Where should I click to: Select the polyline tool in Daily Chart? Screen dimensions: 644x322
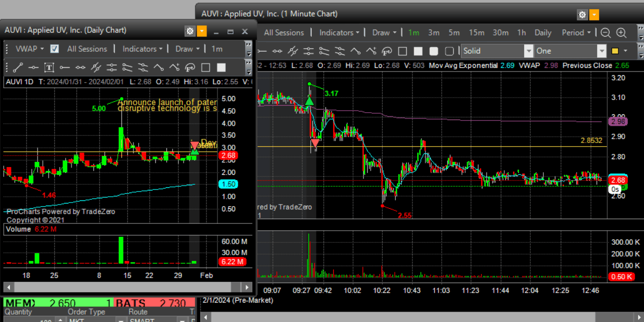click(159, 67)
